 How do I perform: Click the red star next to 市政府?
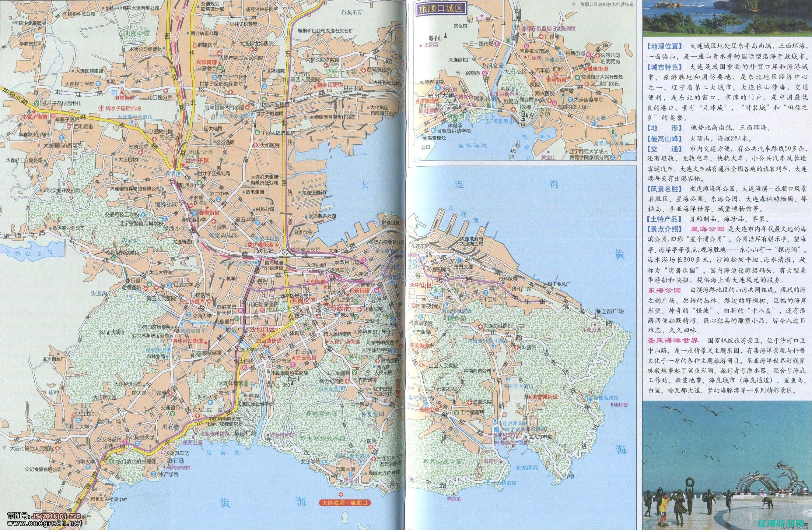(327, 303)
